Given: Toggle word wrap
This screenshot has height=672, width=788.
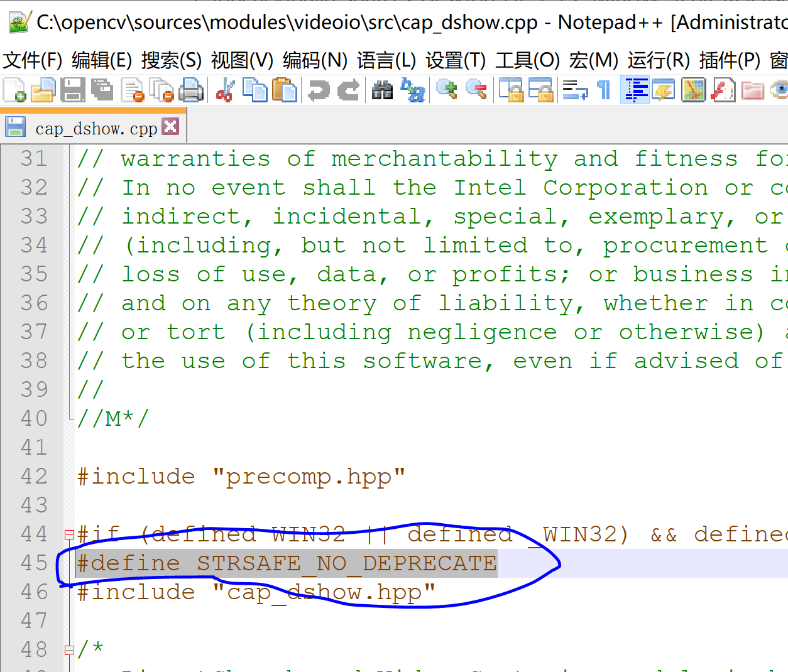Looking at the screenshot, I should click(x=574, y=90).
